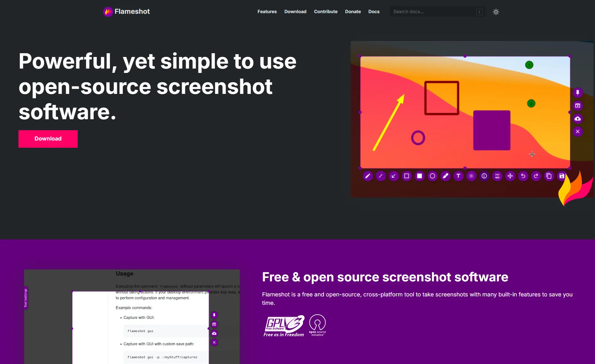Click the Copy to clipboard icon in hero toolbar
Viewport: 595px width, 364px height.
549,176
